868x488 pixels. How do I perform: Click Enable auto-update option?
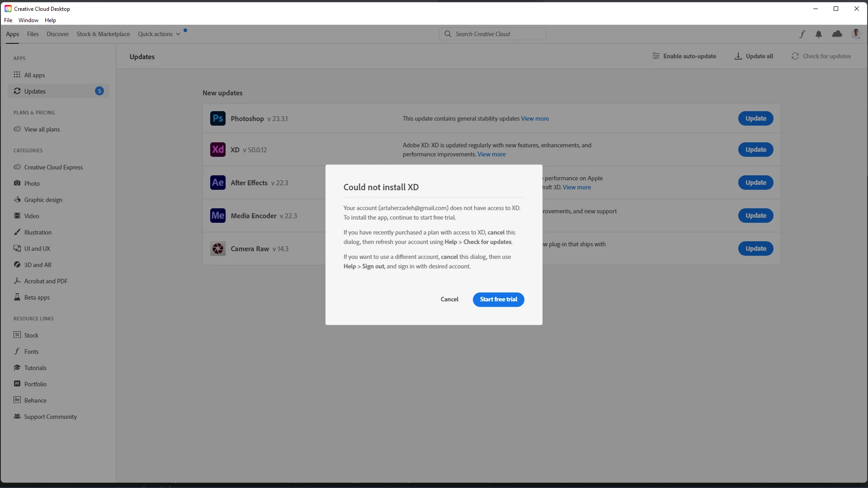coord(684,56)
